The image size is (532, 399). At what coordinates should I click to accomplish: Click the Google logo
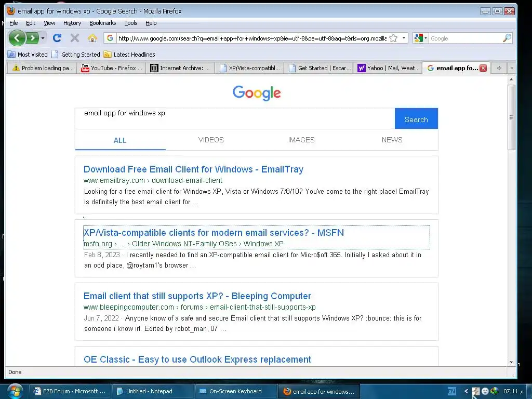point(257,92)
